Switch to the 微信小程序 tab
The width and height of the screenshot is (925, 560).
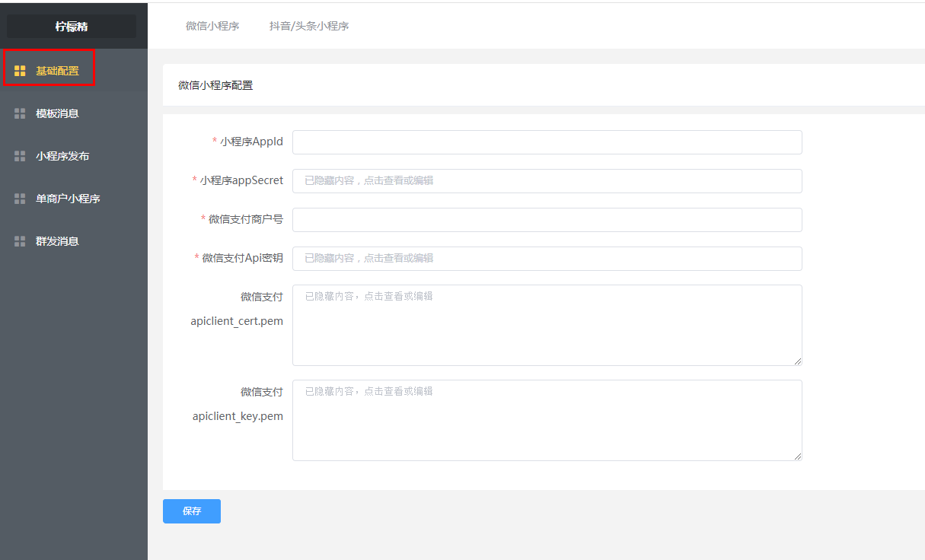(x=212, y=26)
